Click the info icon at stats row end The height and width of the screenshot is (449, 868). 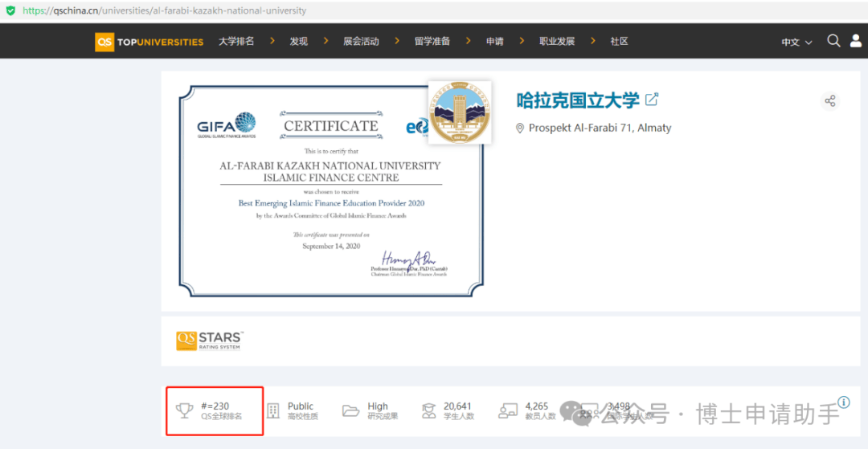pyautogui.click(x=844, y=402)
